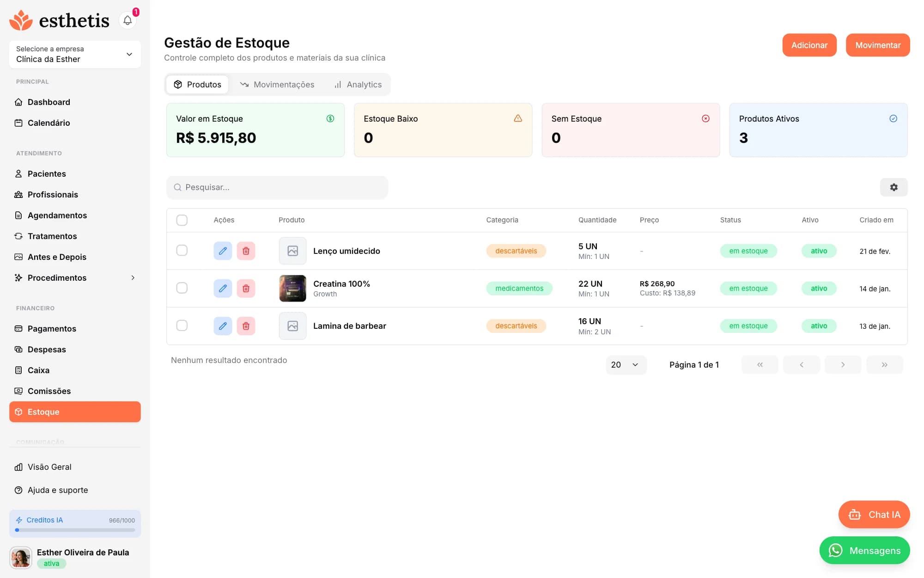Edit the Lamina de barbear product

point(223,326)
